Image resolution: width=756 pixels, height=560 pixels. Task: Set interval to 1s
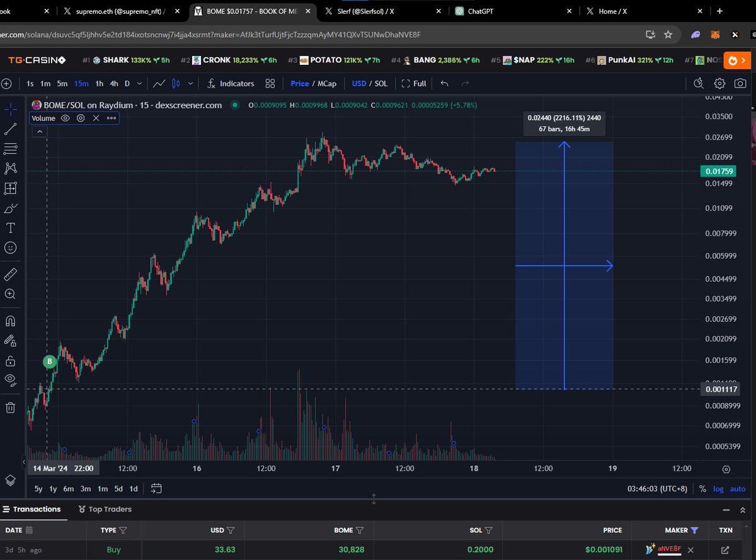coord(30,83)
